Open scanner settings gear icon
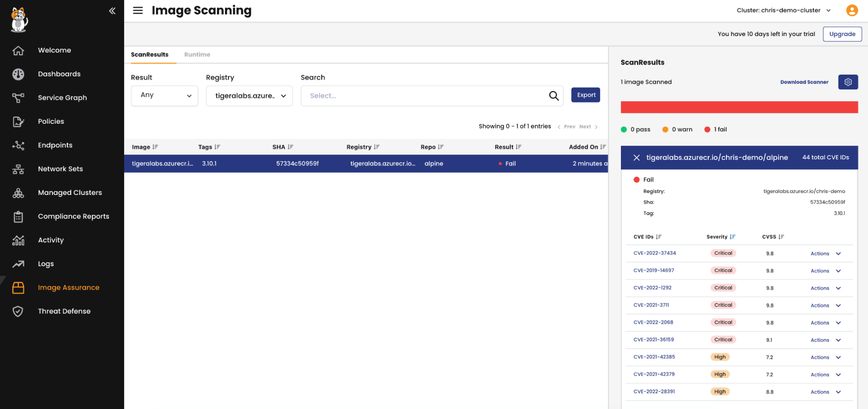Screen dimensions: 868x409 pos(848,82)
